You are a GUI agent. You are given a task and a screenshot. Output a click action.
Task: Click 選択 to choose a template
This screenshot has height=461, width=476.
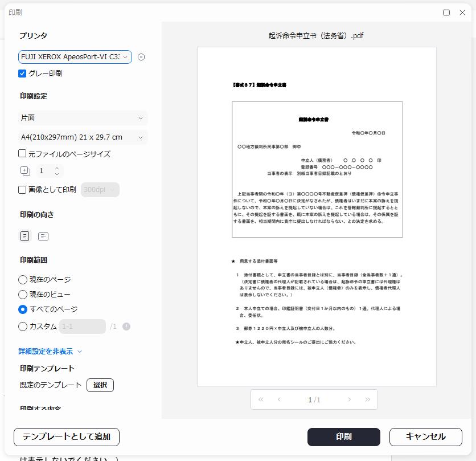[x=100, y=385]
